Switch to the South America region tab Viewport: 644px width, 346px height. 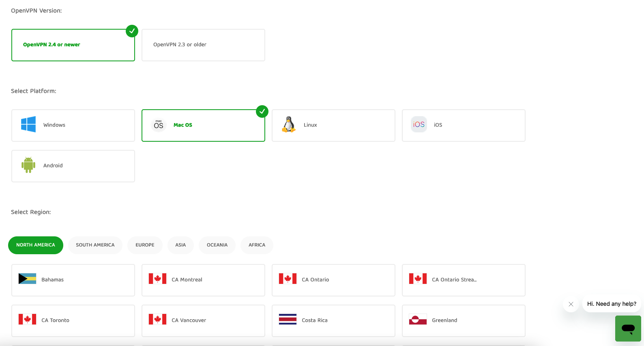pos(95,245)
